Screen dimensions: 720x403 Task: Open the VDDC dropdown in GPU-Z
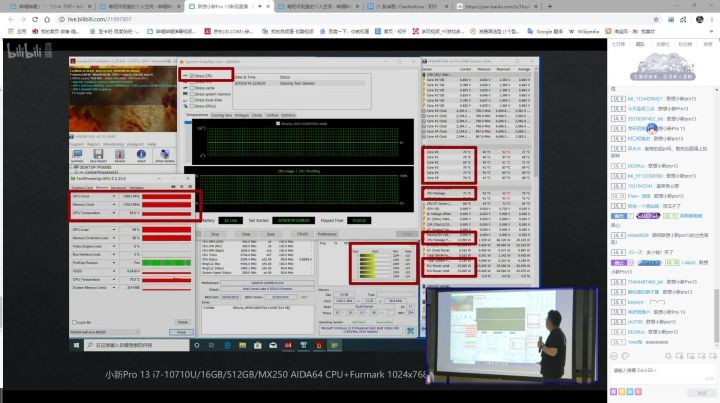(x=114, y=271)
